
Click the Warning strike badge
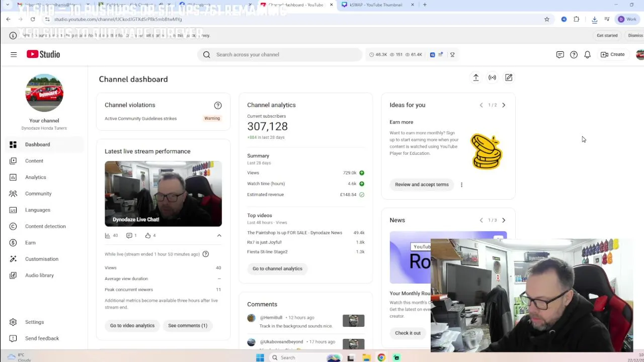coord(212,118)
